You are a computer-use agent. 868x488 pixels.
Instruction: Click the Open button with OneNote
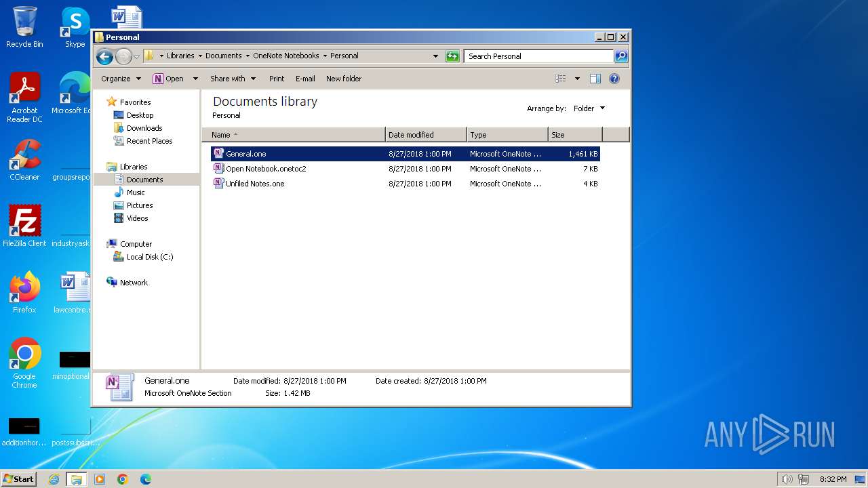pyautogui.click(x=169, y=79)
